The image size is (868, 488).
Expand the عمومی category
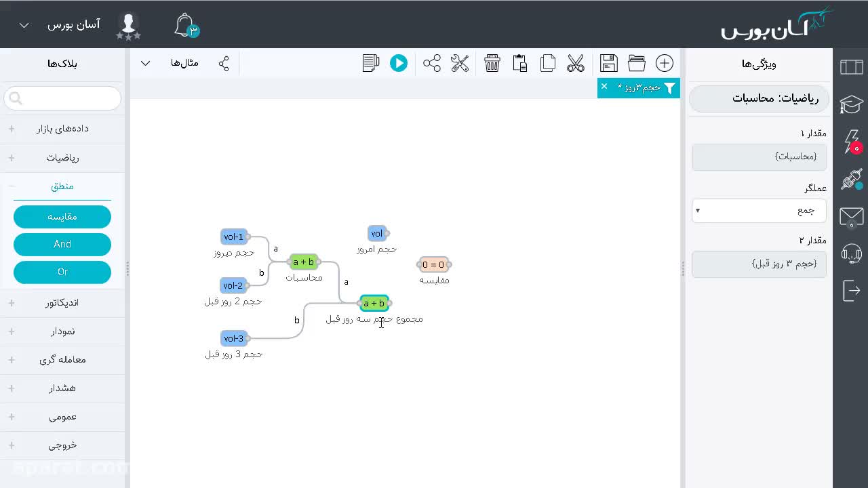tap(62, 417)
